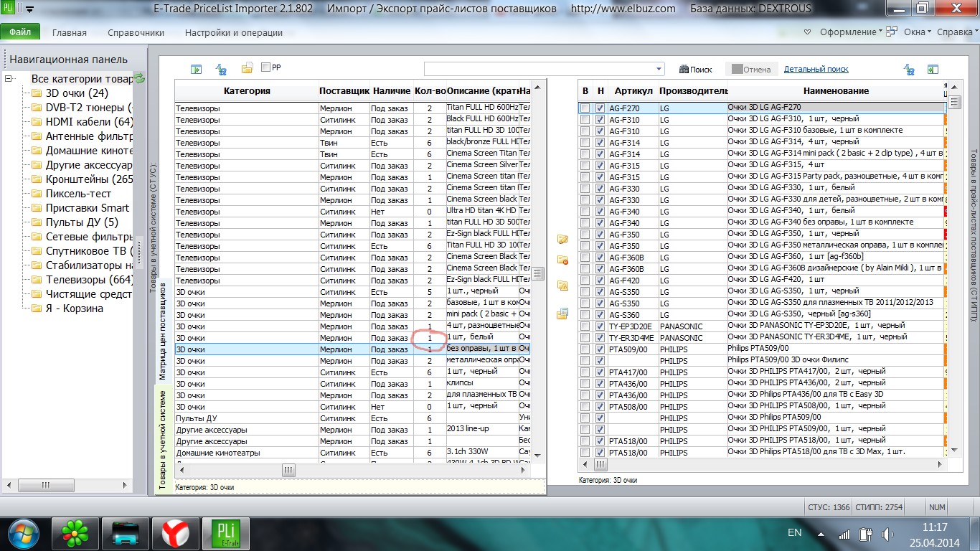
Task: Click the sort icon next to the PP checkbox
Action: [x=222, y=69]
